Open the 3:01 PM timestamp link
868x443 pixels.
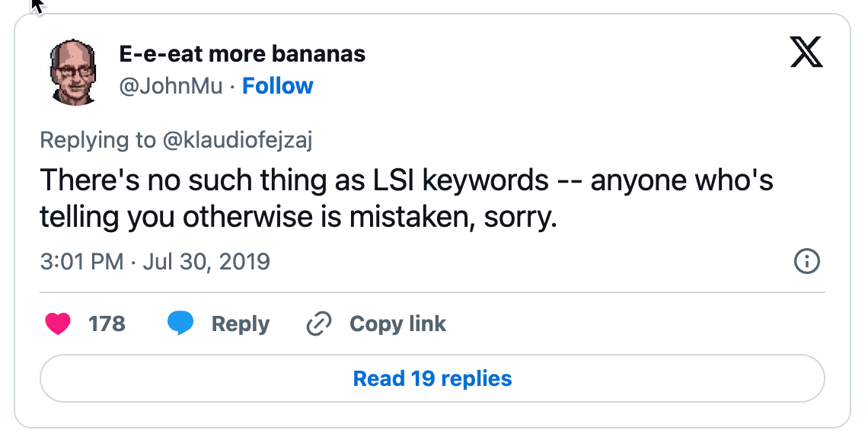tap(81, 262)
